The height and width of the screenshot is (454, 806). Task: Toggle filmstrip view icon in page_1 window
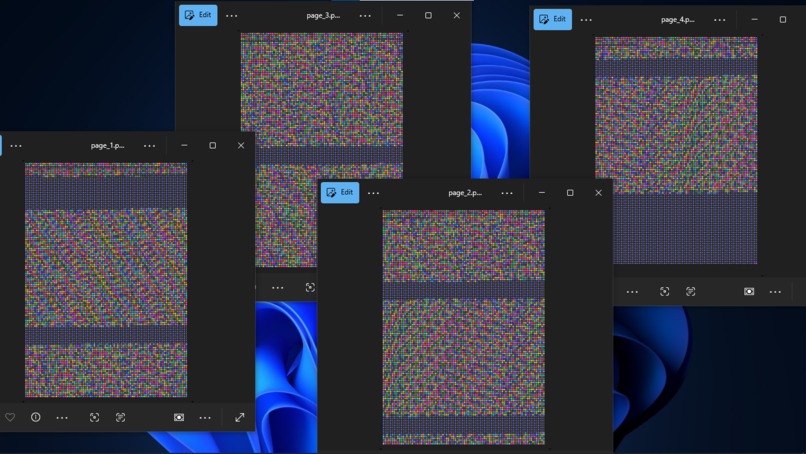(179, 417)
